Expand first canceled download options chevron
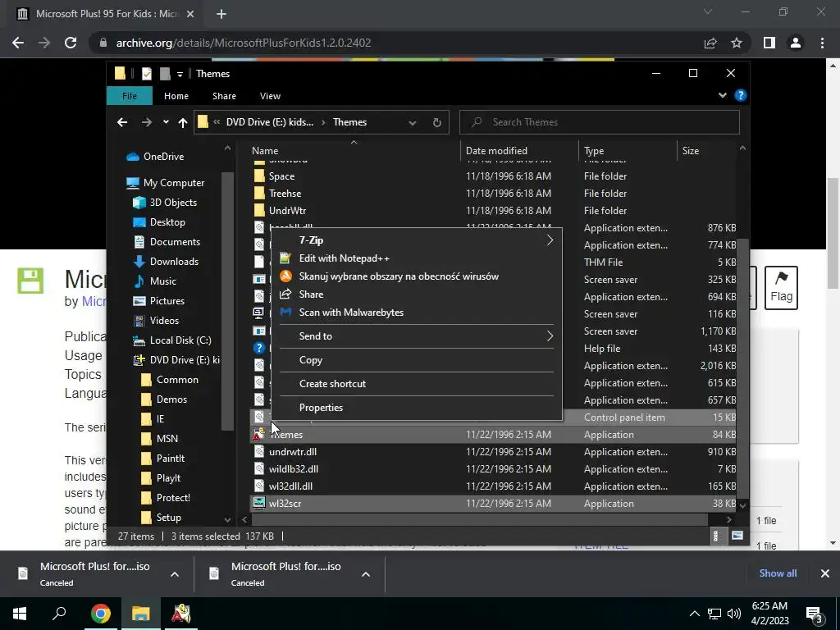840x630 pixels. pyautogui.click(x=175, y=574)
